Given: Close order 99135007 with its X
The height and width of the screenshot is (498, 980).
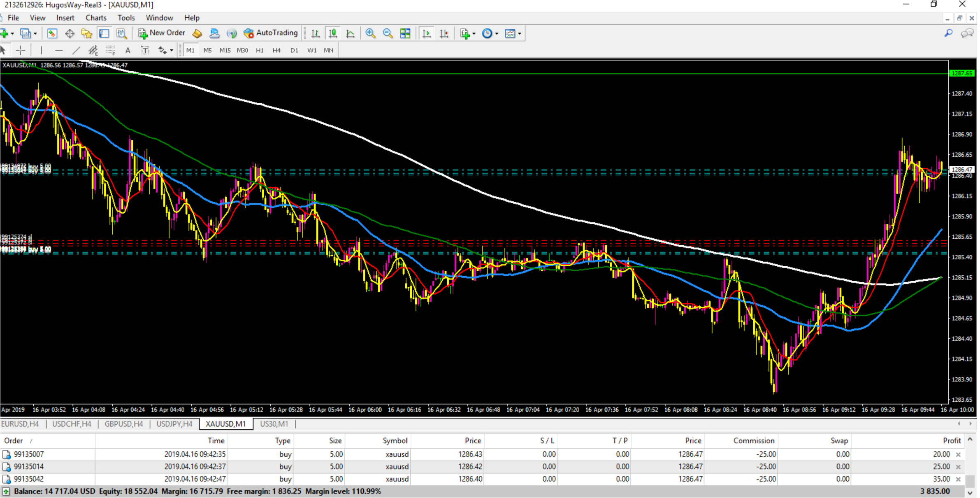Looking at the screenshot, I should [x=958, y=454].
